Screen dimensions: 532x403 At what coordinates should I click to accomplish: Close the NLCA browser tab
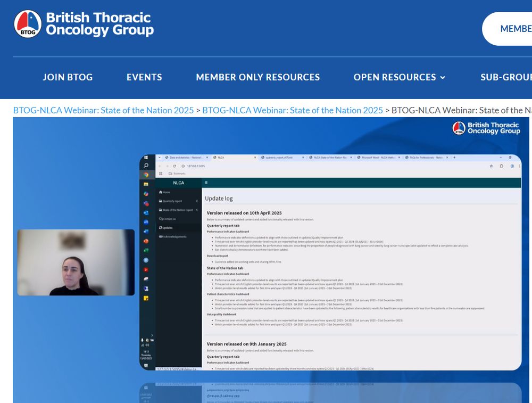pos(255,158)
